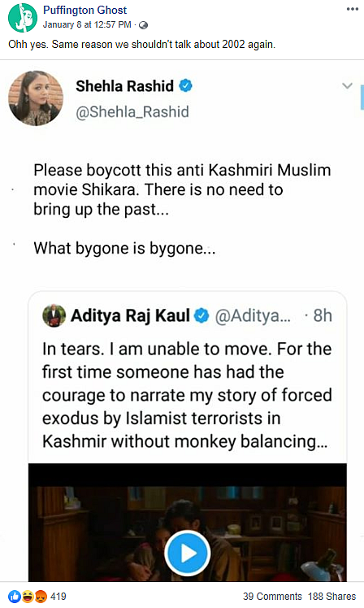
Task: Open the 419 reactions count
Action: 58,597
